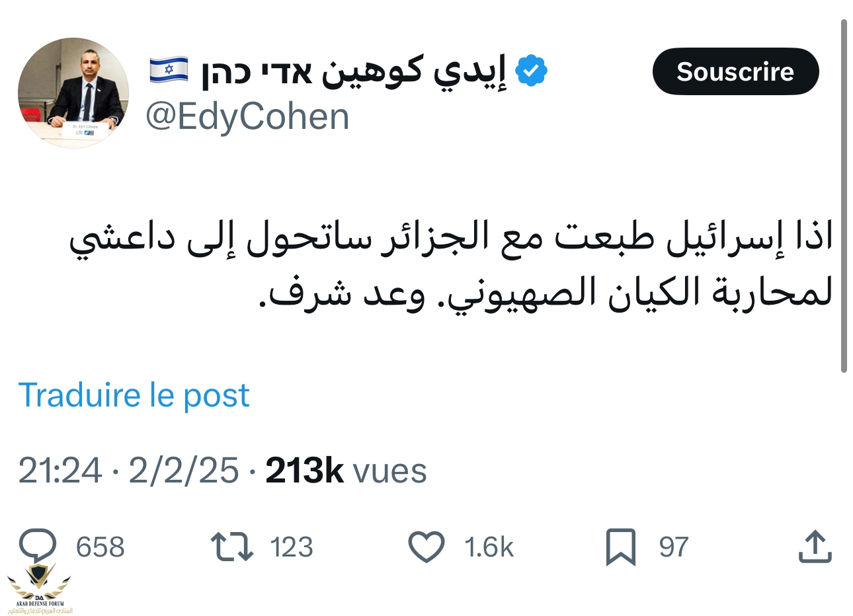Click the Arabic and Hebrew display name
Screen dimensions: 853x616
point(354,71)
